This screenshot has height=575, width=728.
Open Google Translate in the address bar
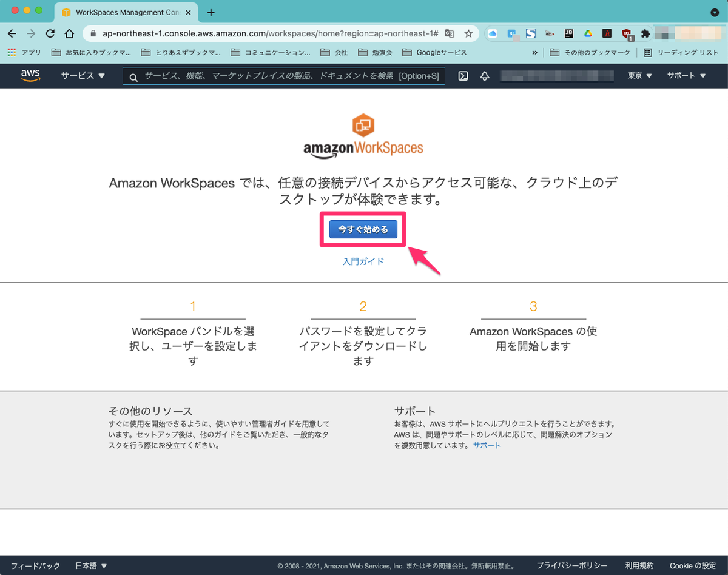[450, 34]
